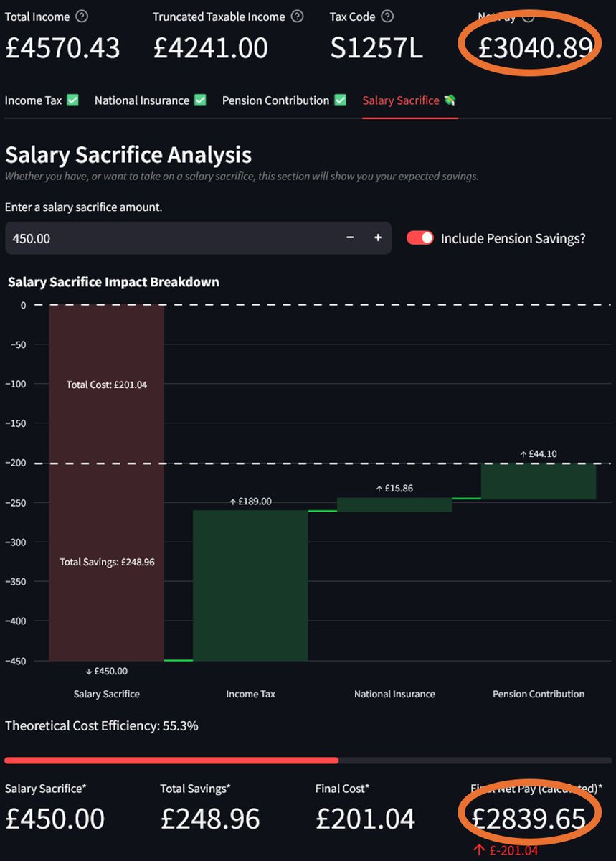Click the Tax Code value S1257L
Screen dimensions: 616x861
376,47
